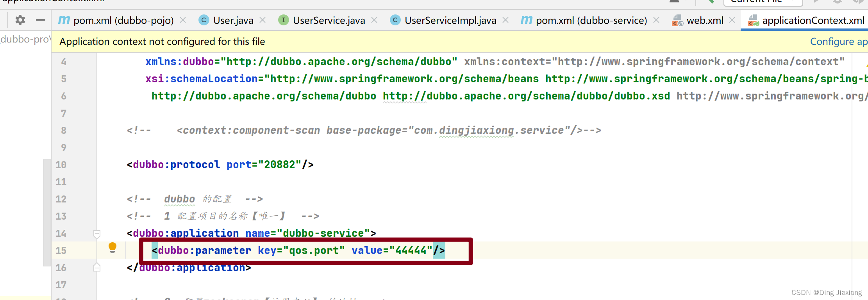Click the yellow intention lightbulb on line 15
This screenshot has width=868, height=300.
tap(113, 248)
